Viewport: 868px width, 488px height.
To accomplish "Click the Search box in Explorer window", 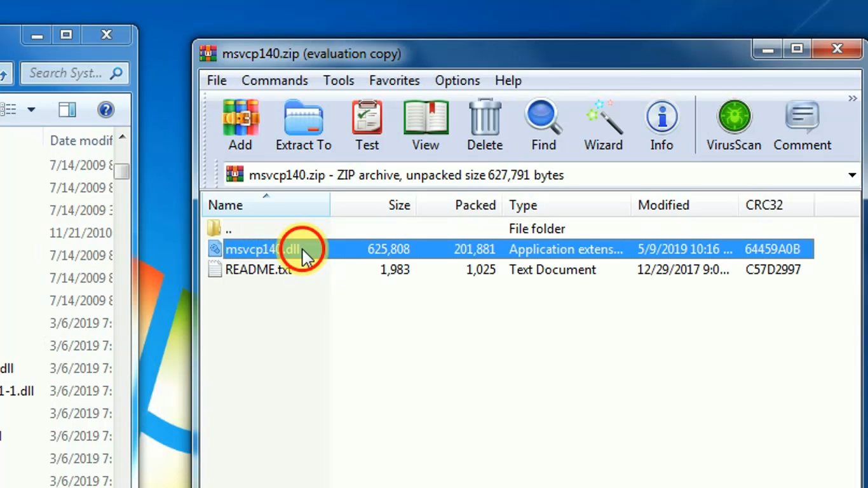I will pyautogui.click(x=75, y=73).
